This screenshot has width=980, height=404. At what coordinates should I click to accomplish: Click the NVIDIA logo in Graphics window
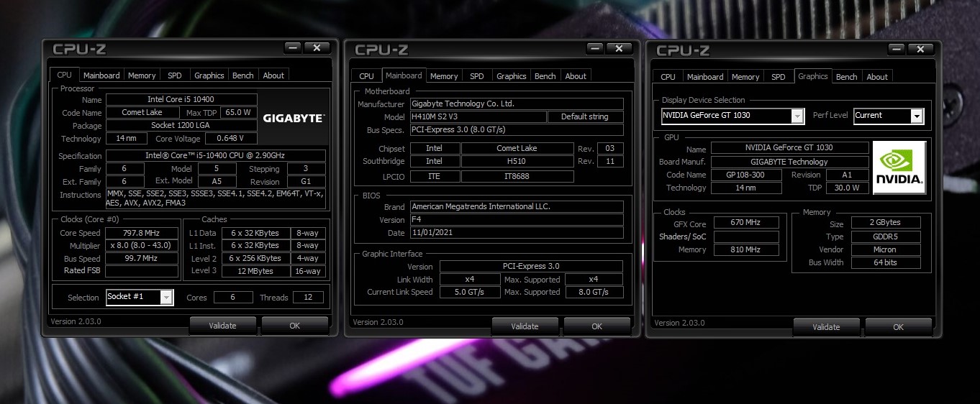[899, 167]
